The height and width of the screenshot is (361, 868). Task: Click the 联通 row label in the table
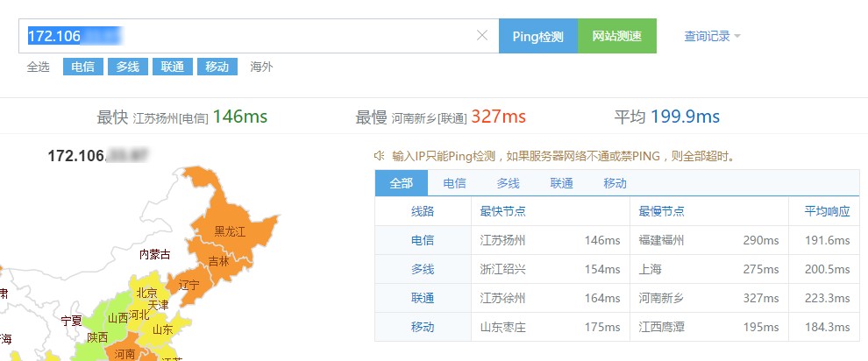click(423, 298)
